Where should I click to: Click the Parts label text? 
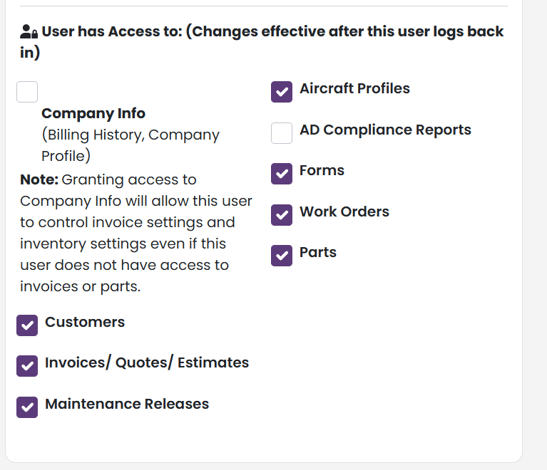coord(318,253)
